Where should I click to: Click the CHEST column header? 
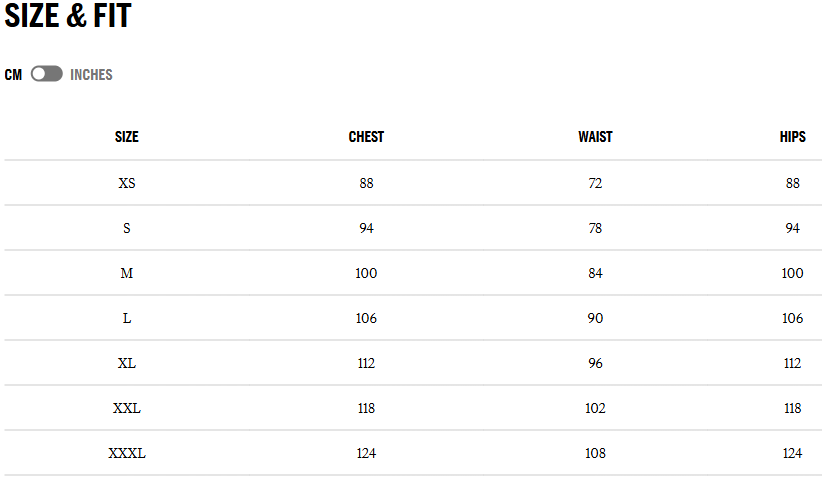tap(366, 137)
